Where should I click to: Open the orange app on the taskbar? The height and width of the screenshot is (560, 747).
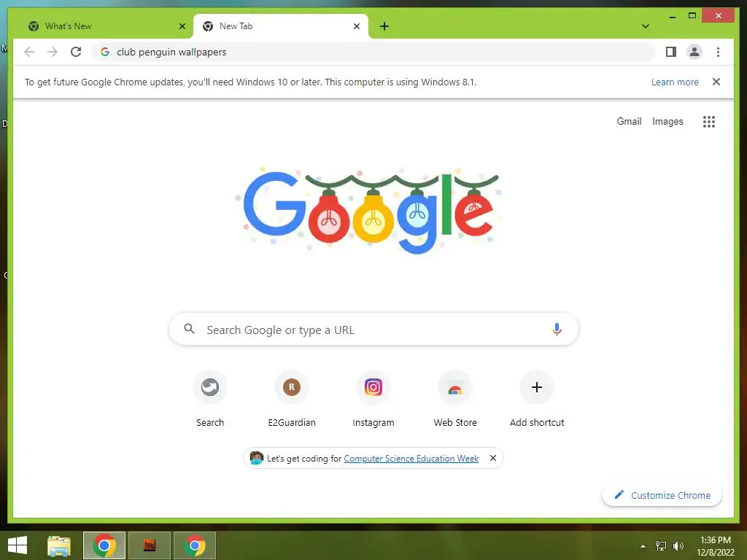pos(150,545)
